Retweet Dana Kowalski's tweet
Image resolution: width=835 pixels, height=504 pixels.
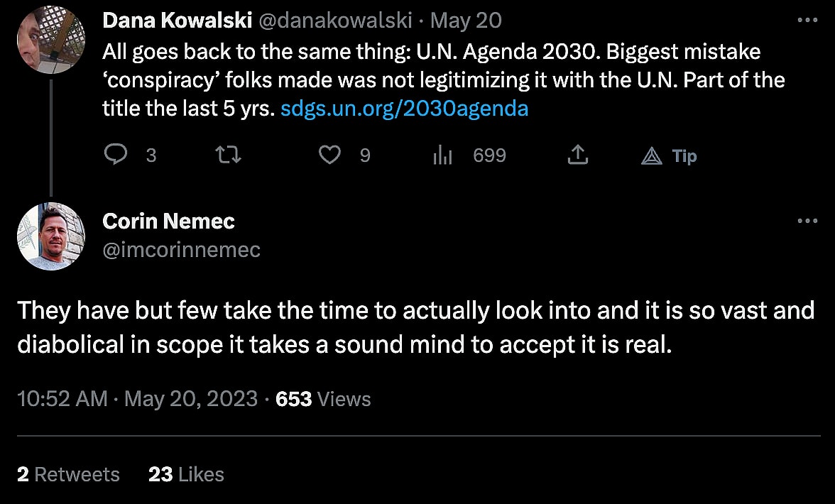(x=229, y=155)
